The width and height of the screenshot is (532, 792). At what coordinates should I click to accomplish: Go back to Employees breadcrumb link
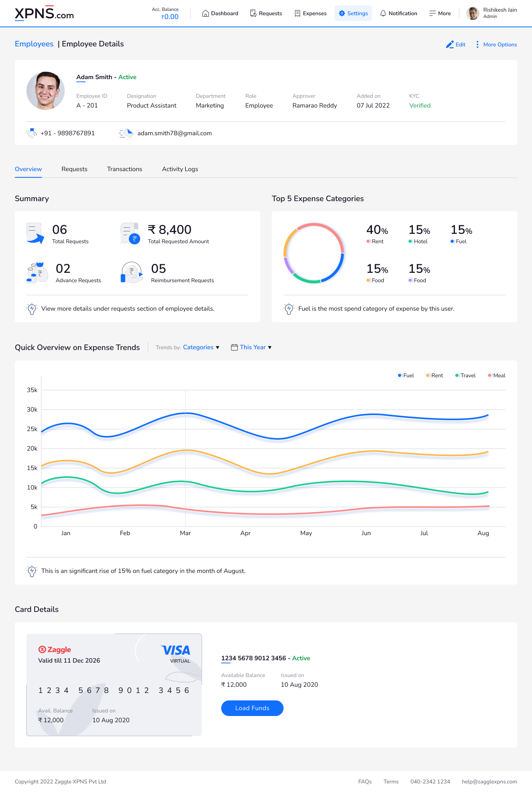click(34, 44)
